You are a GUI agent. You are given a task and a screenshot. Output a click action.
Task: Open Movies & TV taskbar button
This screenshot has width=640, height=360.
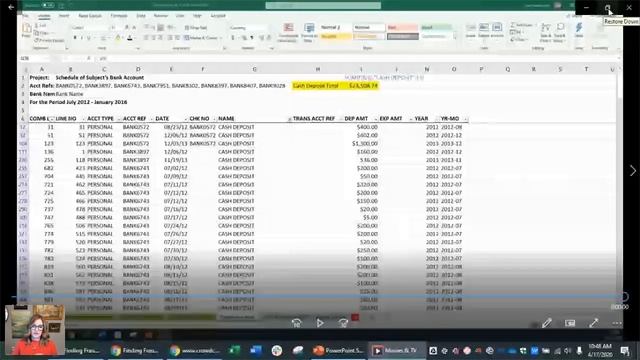(x=396, y=350)
